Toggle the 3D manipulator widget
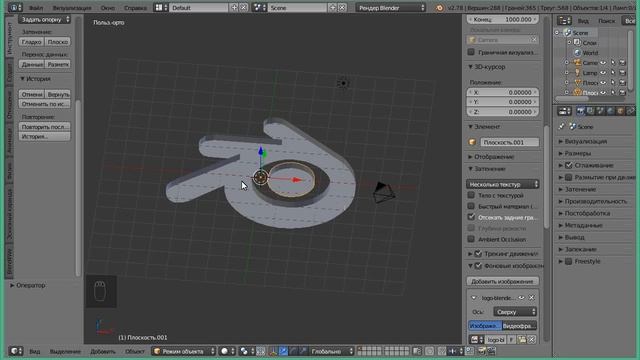 (273, 351)
